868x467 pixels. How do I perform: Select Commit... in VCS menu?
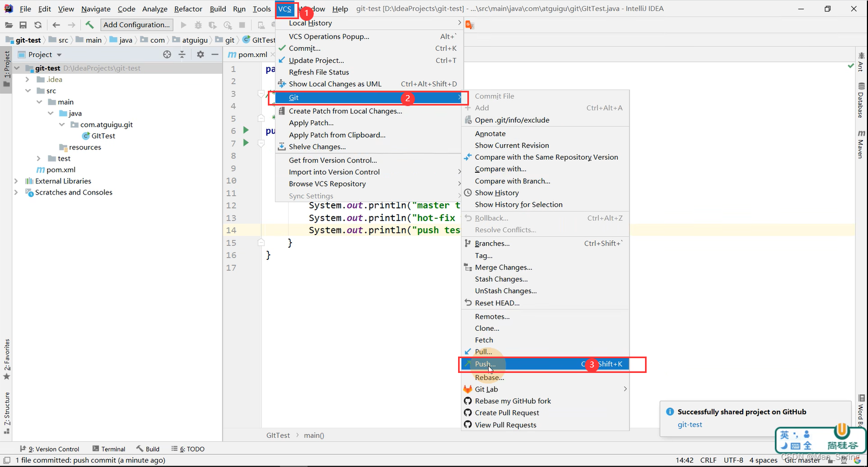point(369,48)
